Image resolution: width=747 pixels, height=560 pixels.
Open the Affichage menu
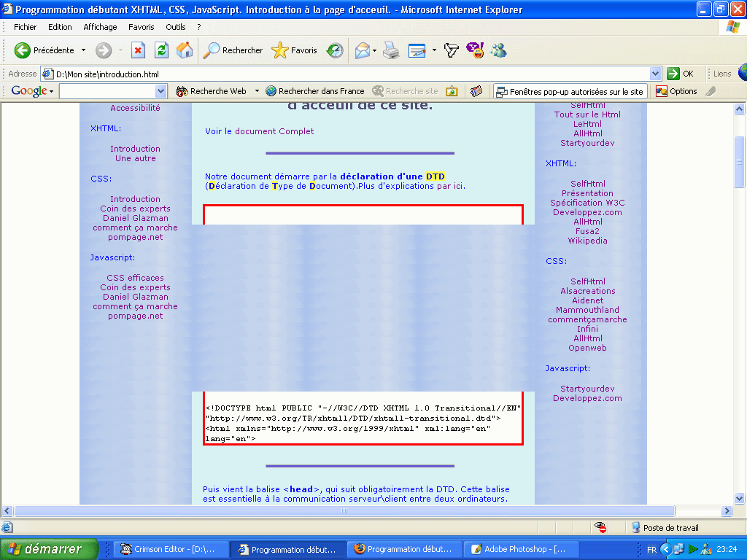pyautogui.click(x=100, y=27)
